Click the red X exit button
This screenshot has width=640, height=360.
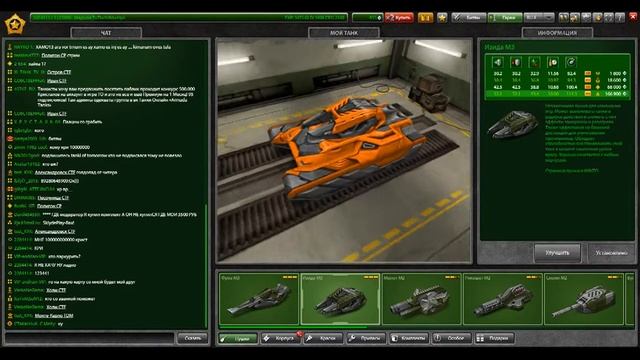click(633, 17)
